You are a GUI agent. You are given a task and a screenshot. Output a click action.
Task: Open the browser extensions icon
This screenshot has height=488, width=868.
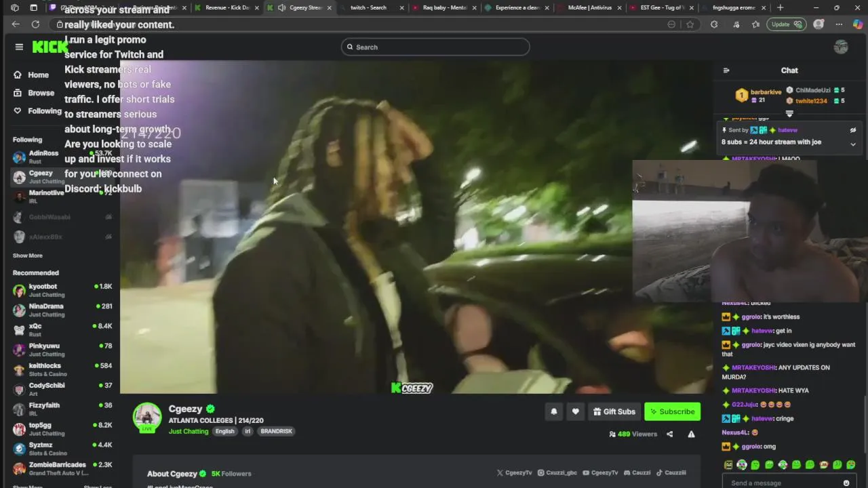point(714,24)
